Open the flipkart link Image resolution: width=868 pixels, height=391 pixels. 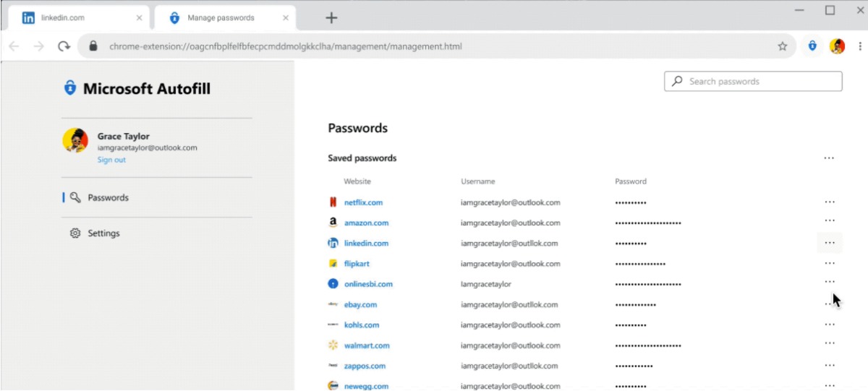(357, 264)
